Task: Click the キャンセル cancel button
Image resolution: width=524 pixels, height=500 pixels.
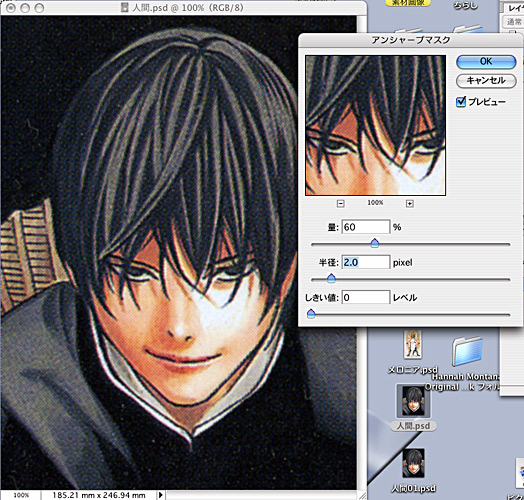Action: pos(486,81)
